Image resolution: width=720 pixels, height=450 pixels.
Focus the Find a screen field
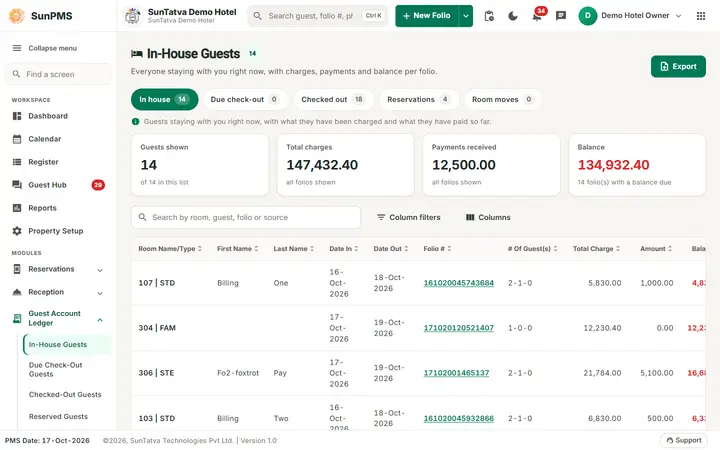tap(58, 74)
